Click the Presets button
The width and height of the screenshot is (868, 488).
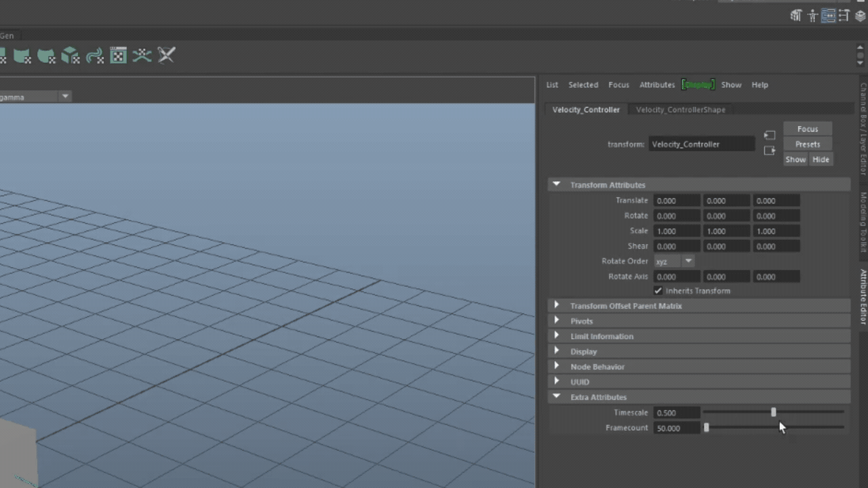click(x=808, y=144)
